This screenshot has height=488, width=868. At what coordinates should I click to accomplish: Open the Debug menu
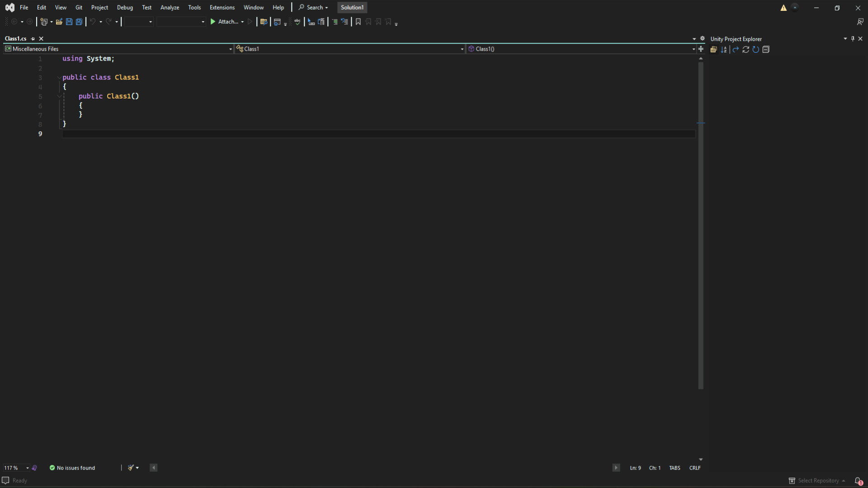[x=125, y=7]
